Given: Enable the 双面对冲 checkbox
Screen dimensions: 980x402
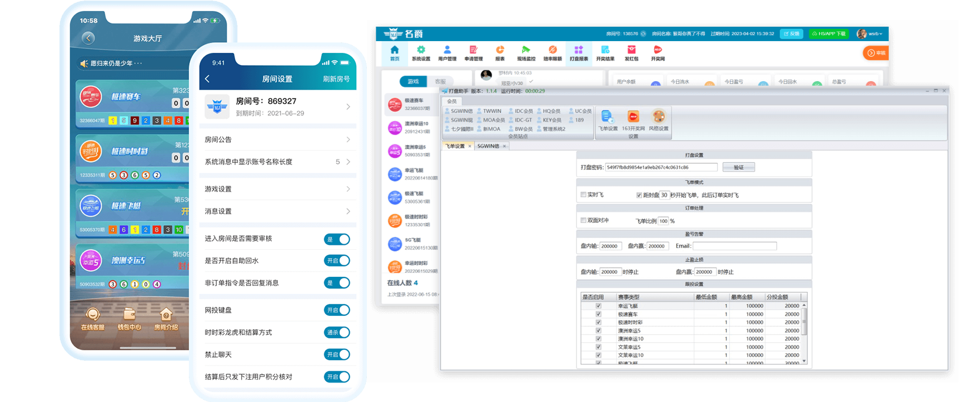Looking at the screenshot, I should (x=584, y=221).
